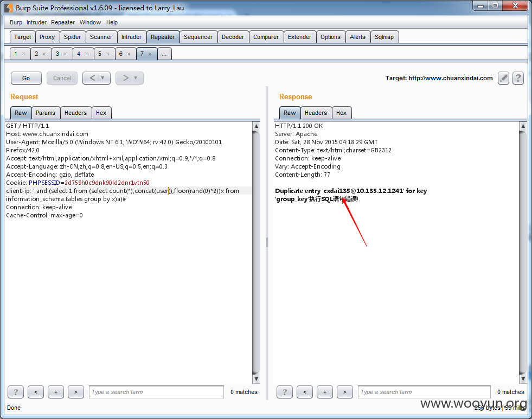Image resolution: width=532 pixels, height=419 pixels.
Task: Open the request Hex tab
Action: click(101, 113)
